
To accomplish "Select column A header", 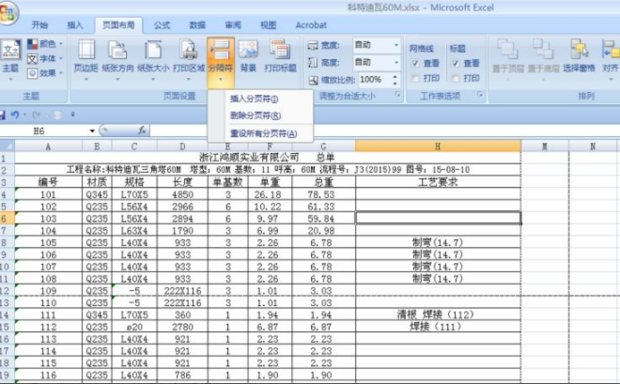I will point(48,147).
